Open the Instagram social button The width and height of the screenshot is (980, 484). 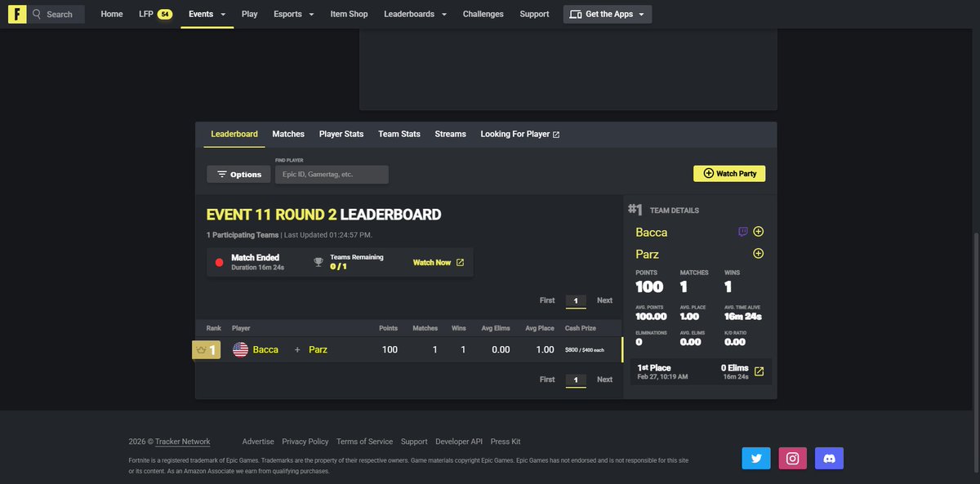pos(792,459)
